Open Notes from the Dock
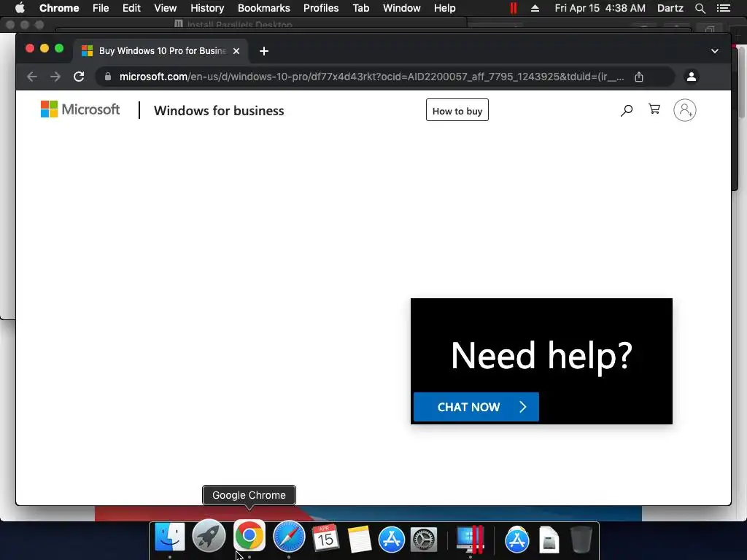 (359, 539)
